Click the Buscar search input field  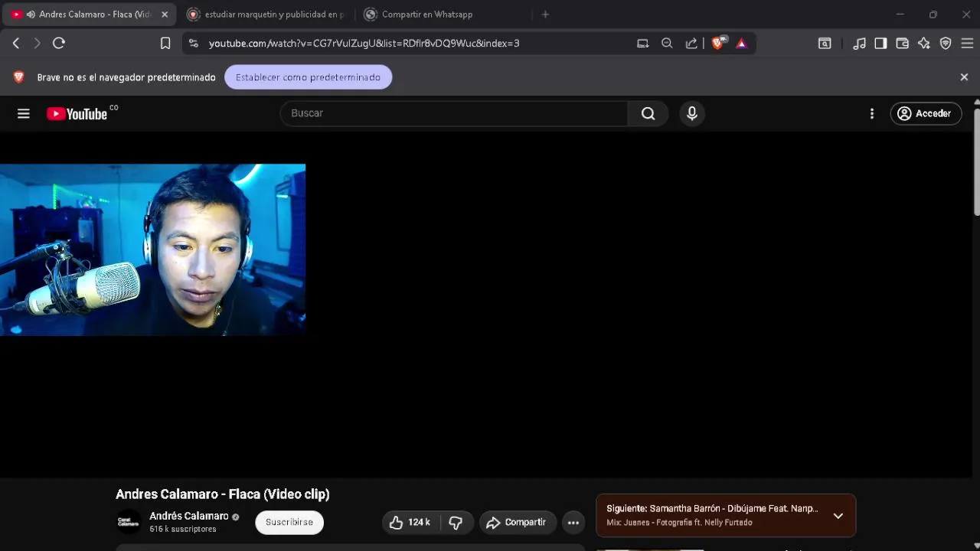point(454,113)
